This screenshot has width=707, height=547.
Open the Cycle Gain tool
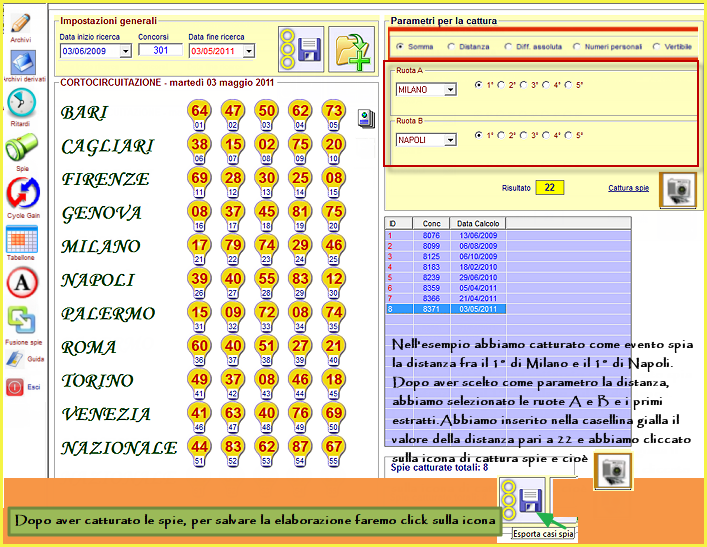21,193
